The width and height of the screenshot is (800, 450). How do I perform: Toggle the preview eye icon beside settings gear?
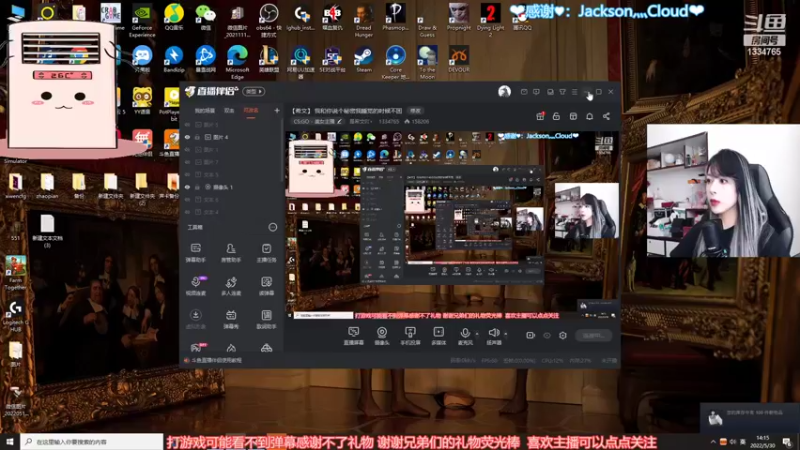547,335
